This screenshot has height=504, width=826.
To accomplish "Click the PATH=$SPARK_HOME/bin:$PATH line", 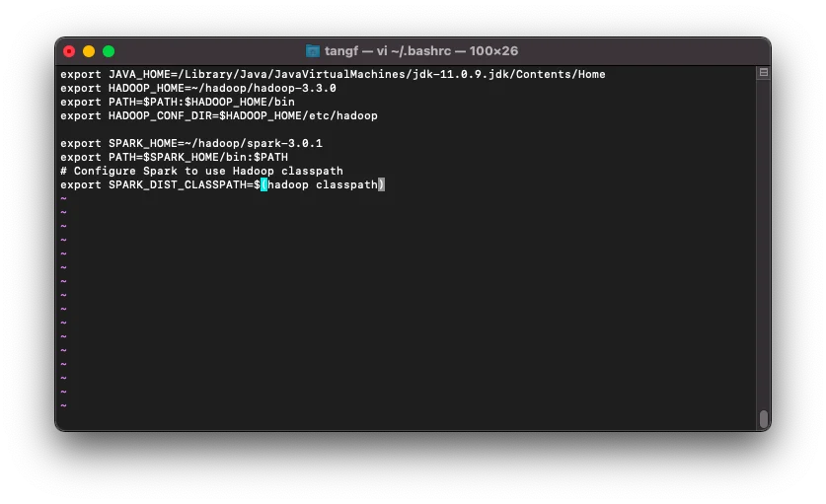I will (x=174, y=157).
